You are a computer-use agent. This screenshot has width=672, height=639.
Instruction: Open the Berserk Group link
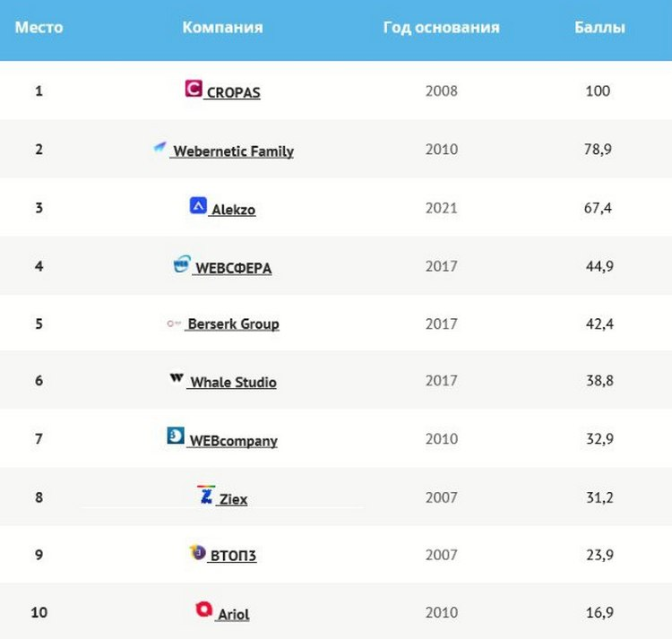pyautogui.click(x=233, y=324)
